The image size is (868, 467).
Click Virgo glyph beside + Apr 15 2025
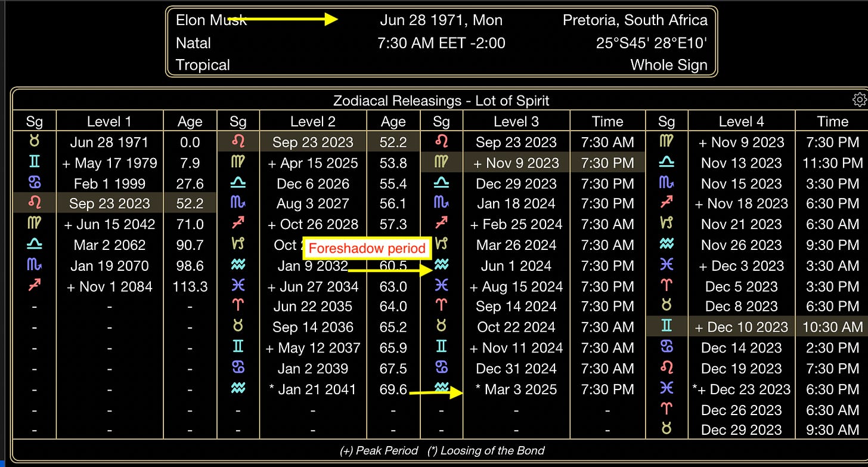coord(238,163)
